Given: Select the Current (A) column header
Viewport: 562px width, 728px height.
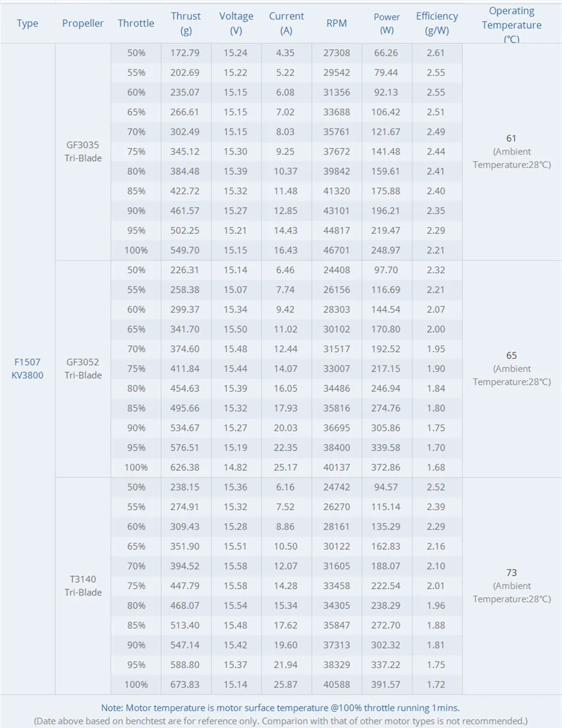Looking at the screenshot, I should 286,23.
